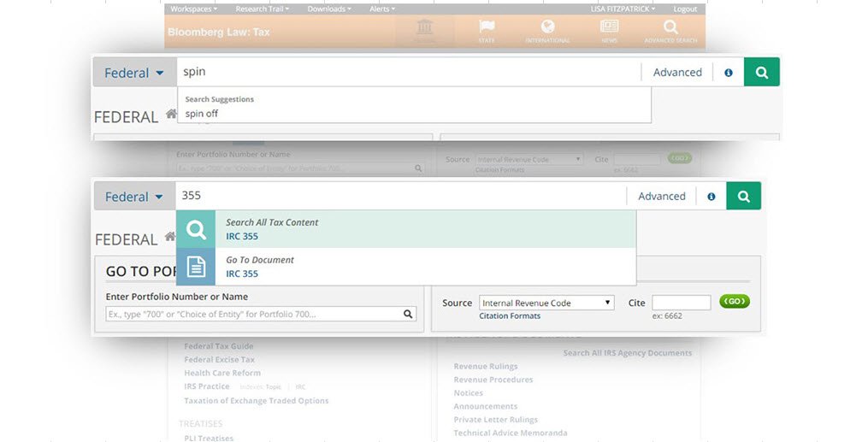The width and height of the screenshot is (868, 442).
Task: Choose the spin off search suggestion
Action: [202, 114]
